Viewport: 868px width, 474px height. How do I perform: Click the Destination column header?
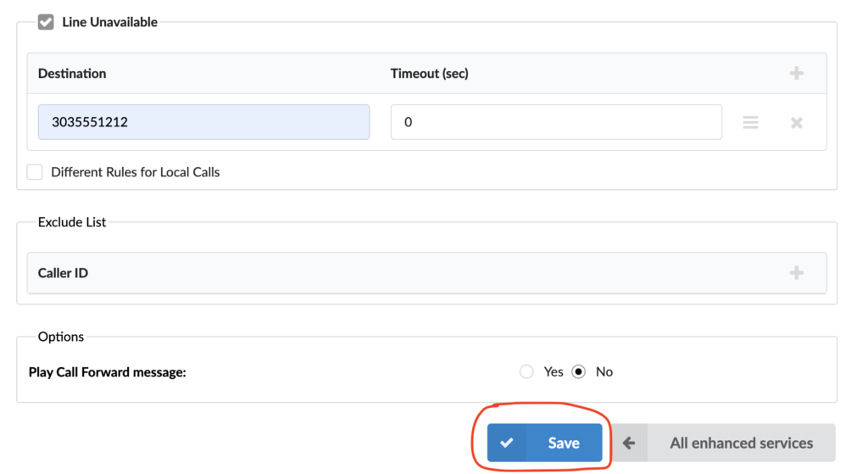(x=72, y=73)
